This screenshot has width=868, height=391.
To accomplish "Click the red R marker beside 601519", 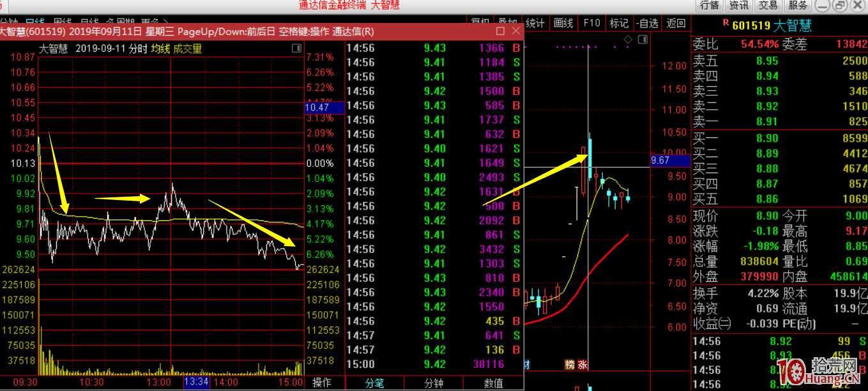I will click(725, 23).
